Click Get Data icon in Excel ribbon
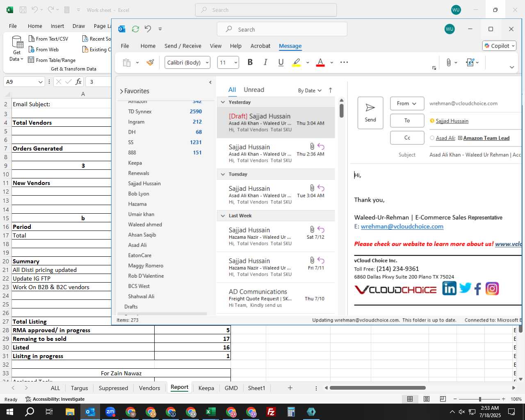Image resolution: width=525 pixels, height=420 pixels. [x=17, y=49]
